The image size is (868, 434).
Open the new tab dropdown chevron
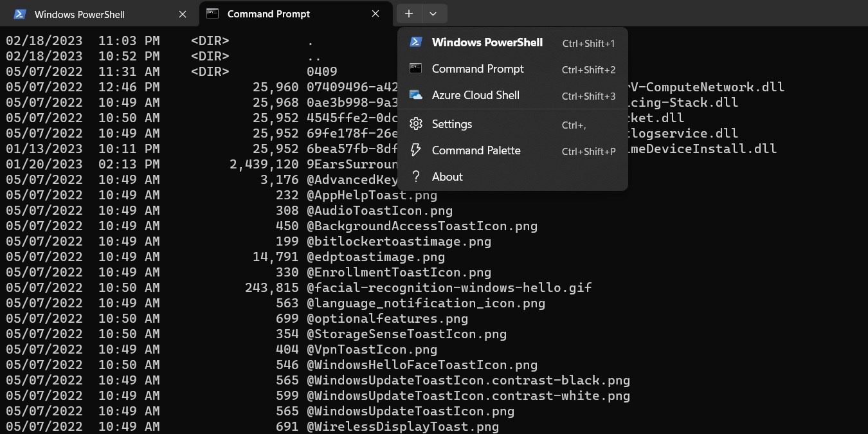tap(433, 13)
